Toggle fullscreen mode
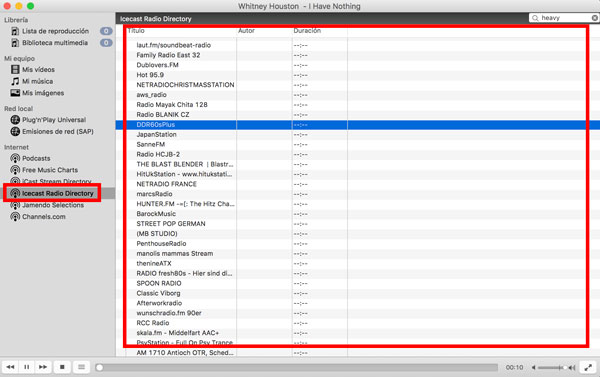The width and height of the screenshot is (600, 377). [588, 367]
